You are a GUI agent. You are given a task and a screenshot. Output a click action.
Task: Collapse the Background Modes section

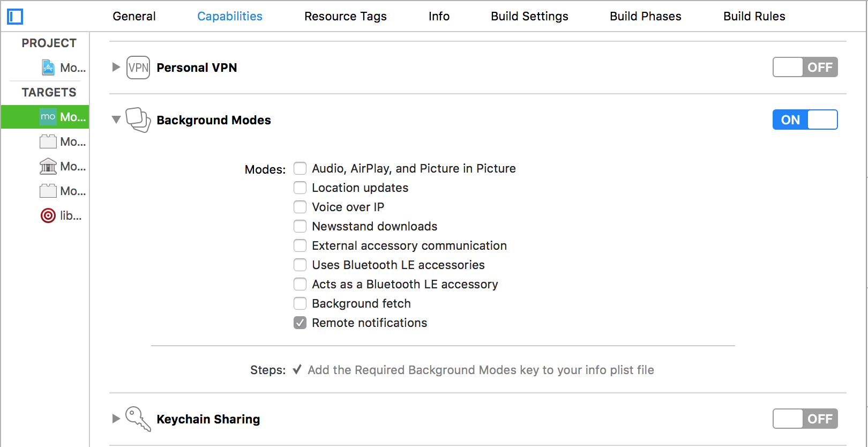click(x=116, y=120)
